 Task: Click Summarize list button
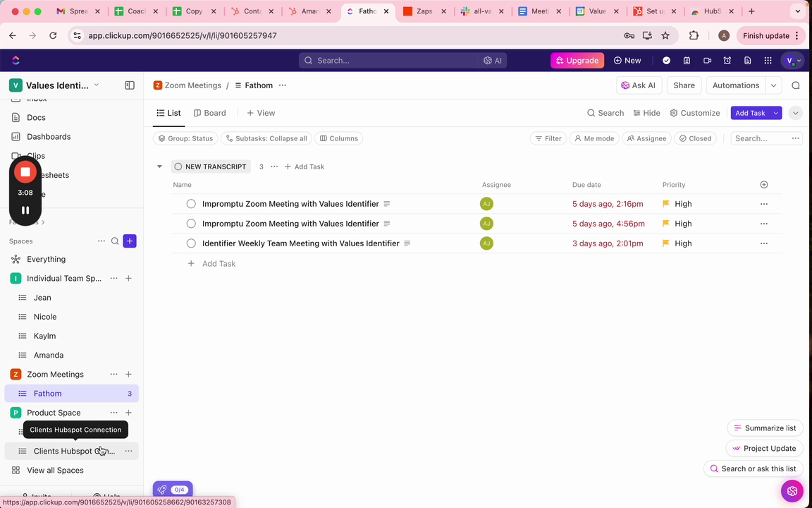[x=765, y=428]
